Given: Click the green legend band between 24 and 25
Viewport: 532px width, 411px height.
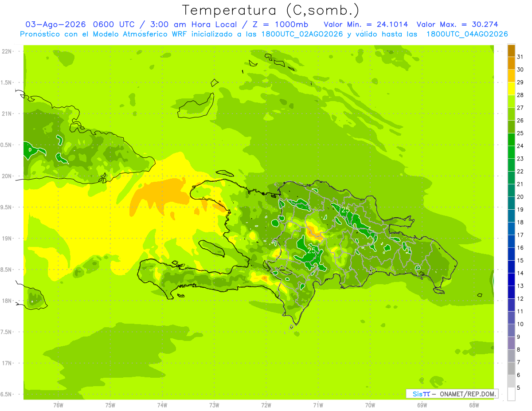Looking at the screenshot, I should (x=511, y=140).
